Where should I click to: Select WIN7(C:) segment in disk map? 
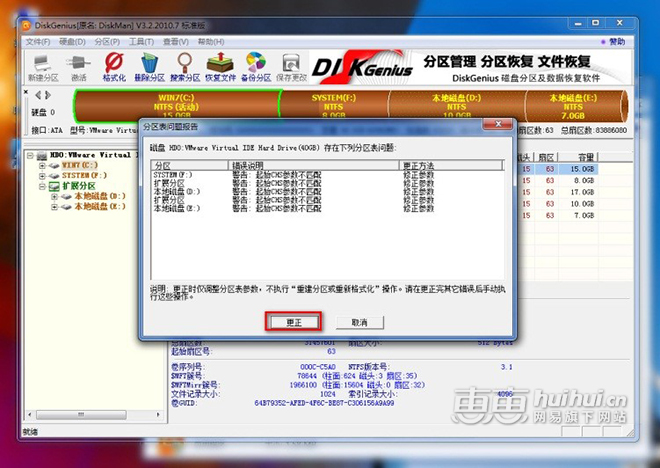pyautogui.click(x=176, y=106)
